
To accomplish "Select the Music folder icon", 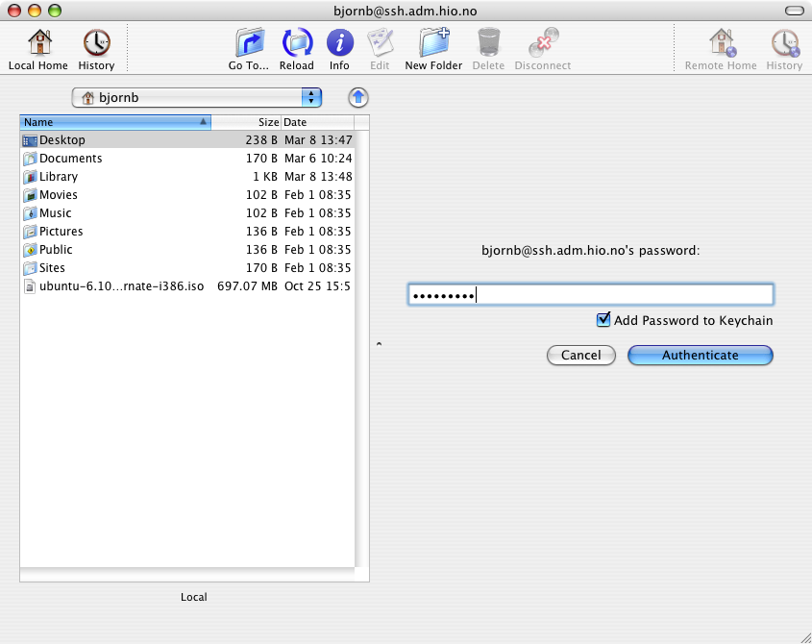I will 30,213.
